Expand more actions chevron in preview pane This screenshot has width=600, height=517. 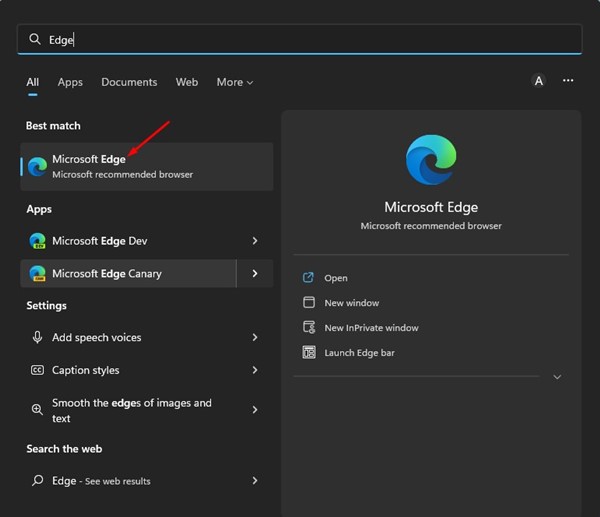557,377
